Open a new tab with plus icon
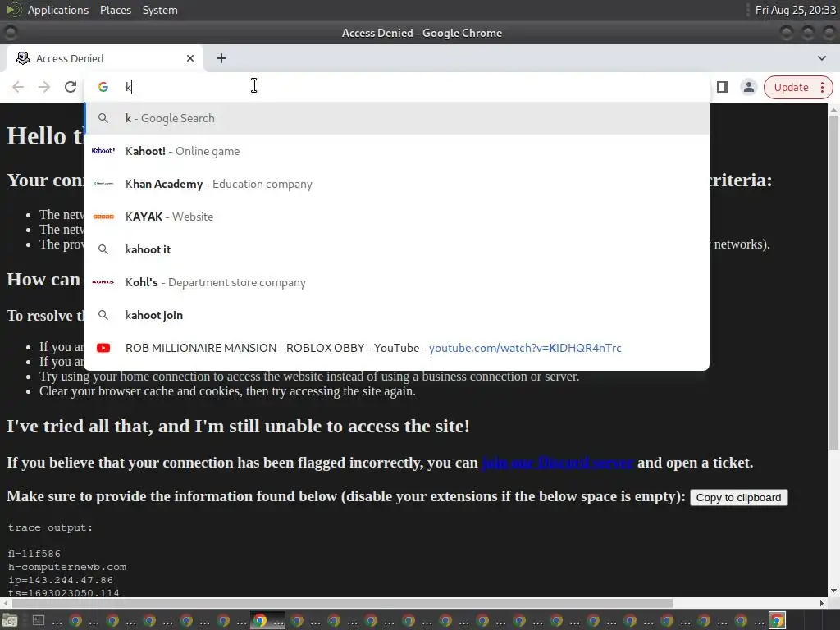The width and height of the screenshot is (840, 630). pos(221,58)
